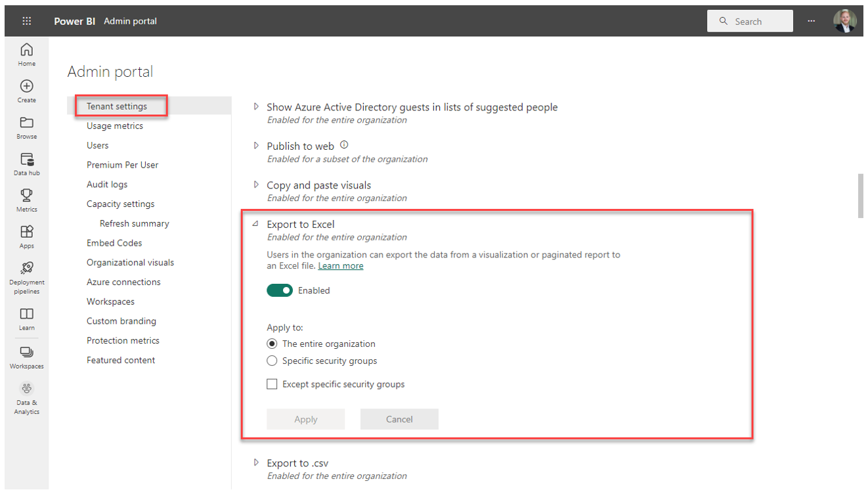Select Capacity settings in admin menu
Image resolution: width=868 pixels, height=494 pixels.
(121, 204)
